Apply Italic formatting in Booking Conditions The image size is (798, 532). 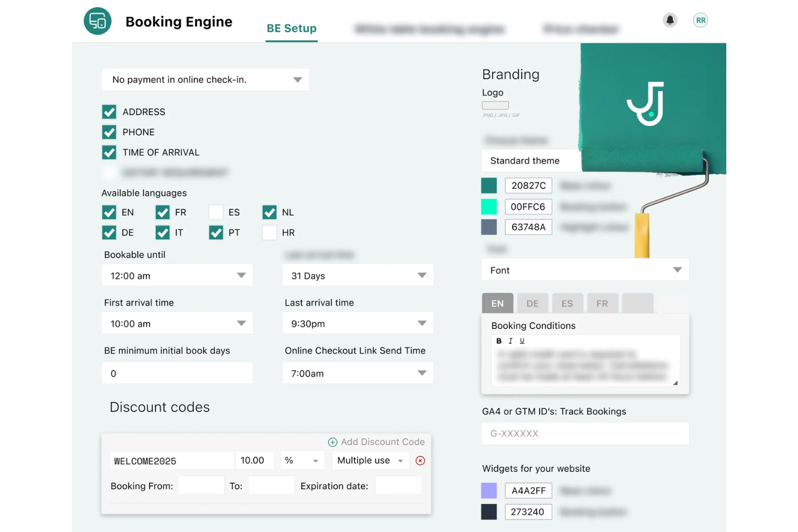(510, 341)
